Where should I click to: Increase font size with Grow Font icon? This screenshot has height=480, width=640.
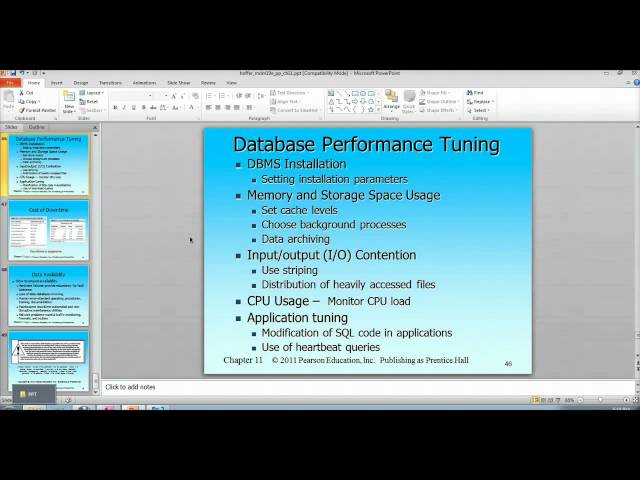coord(173,96)
